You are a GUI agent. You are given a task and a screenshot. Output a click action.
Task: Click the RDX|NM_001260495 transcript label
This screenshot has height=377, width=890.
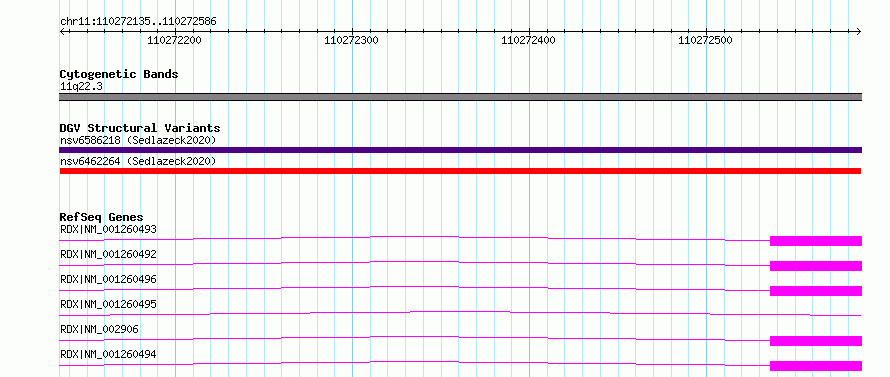coord(108,304)
